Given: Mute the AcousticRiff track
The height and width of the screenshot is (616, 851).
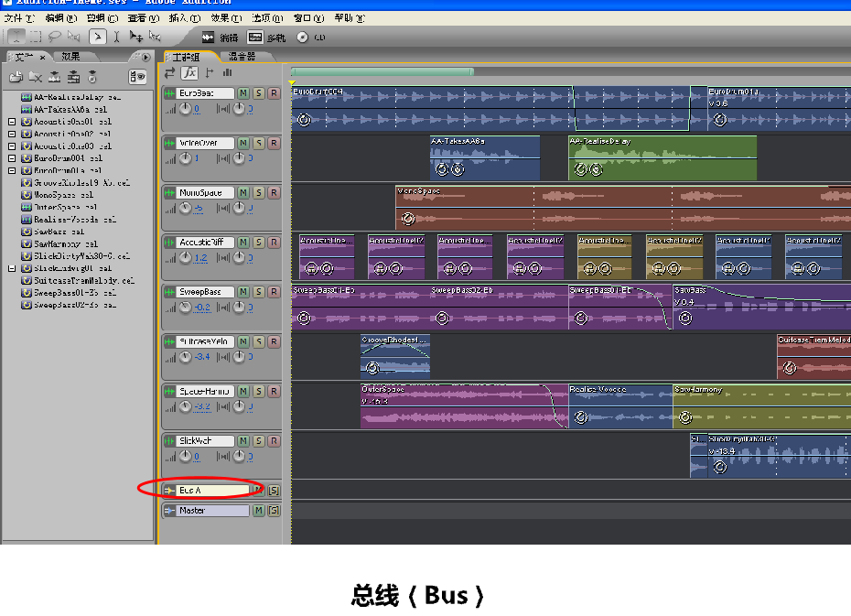Looking at the screenshot, I should click(243, 243).
